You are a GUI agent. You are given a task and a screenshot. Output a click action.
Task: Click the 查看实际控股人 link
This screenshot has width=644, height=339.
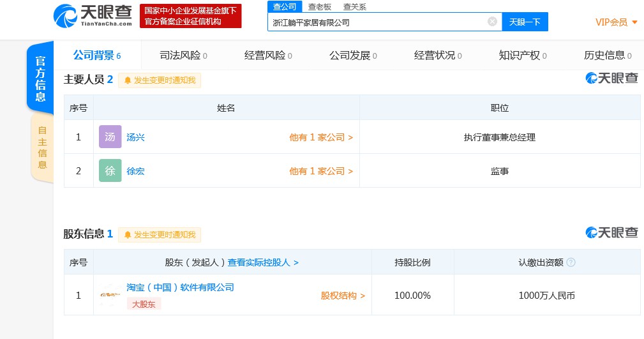click(263, 262)
